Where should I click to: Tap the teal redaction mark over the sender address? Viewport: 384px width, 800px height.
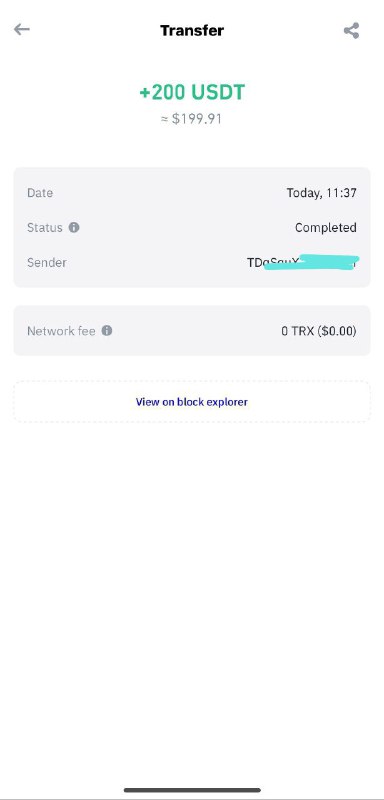312,262
